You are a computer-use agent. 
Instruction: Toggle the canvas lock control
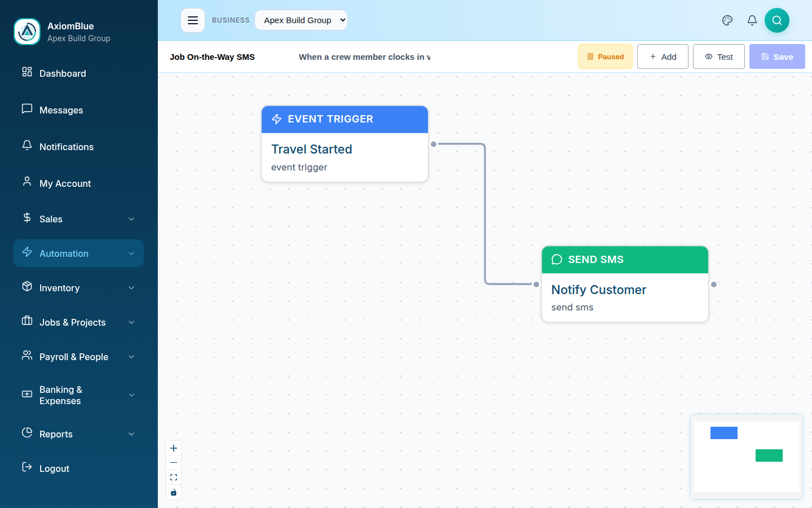(x=174, y=492)
